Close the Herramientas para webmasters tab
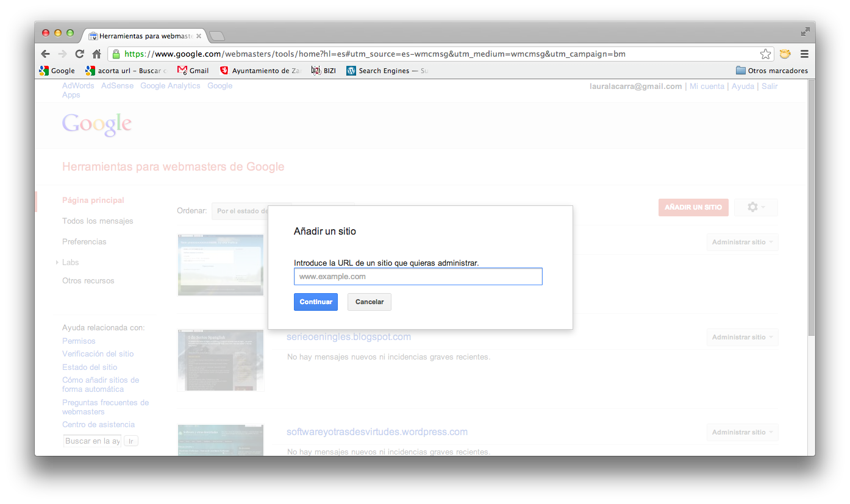 [x=199, y=36]
